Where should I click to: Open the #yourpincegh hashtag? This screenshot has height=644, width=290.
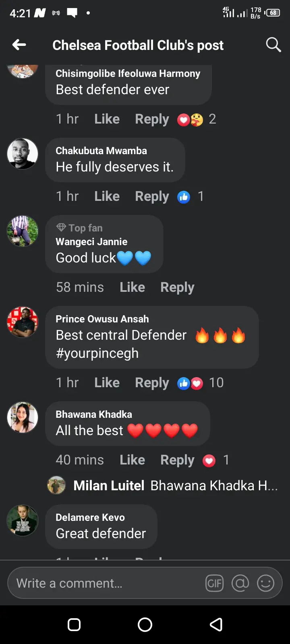(97, 353)
